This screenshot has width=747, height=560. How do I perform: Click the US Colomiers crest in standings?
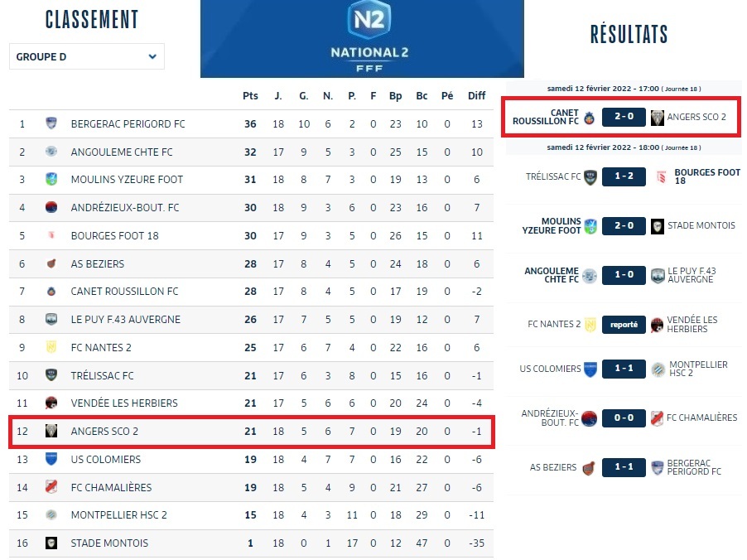pos(51,459)
